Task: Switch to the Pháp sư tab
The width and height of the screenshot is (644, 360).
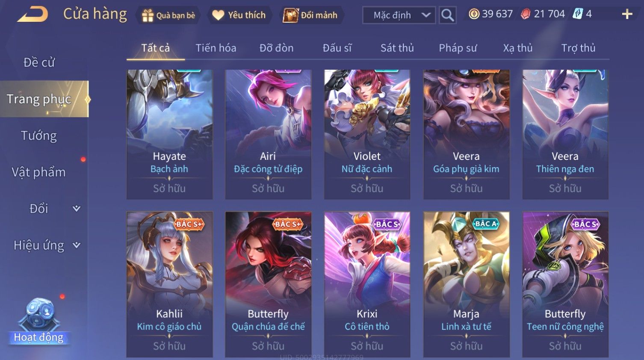Action: coord(458,48)
